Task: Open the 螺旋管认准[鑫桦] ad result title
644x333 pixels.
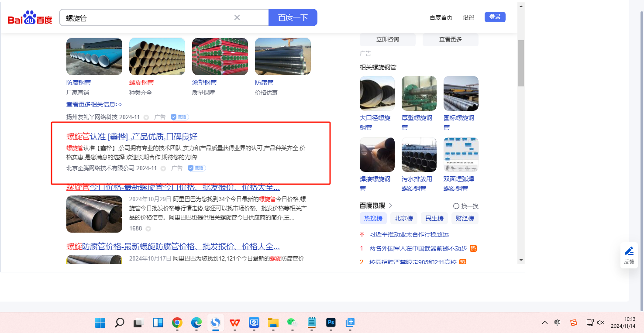Action: click(x=132, y=137)
